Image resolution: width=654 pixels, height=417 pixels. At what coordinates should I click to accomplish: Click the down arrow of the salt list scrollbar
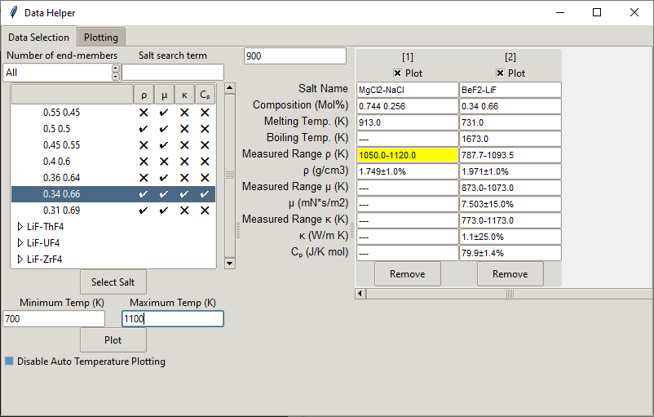[x=228, y=263]
